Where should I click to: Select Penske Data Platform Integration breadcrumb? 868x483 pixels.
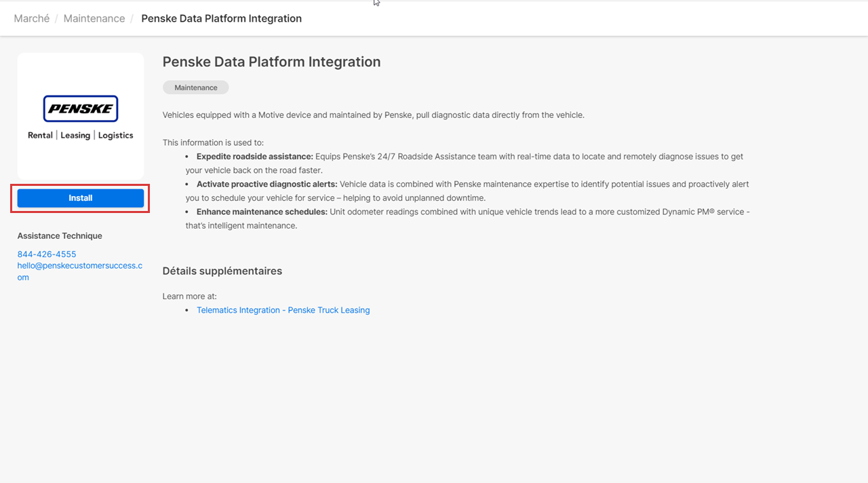coord(221,18)
